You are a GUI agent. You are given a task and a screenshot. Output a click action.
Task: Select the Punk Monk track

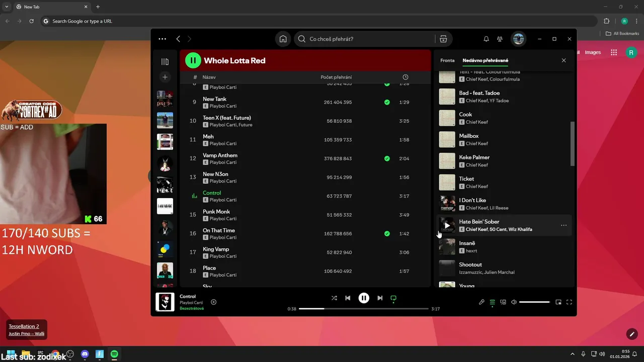(216, 212)
